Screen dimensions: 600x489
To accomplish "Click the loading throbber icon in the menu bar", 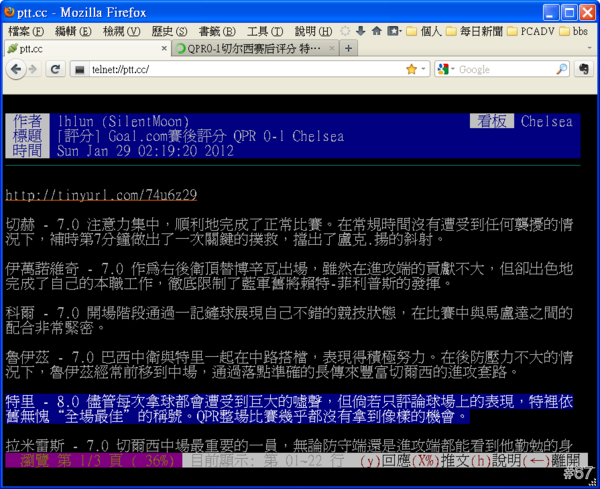I will click(x=345, y=31).
